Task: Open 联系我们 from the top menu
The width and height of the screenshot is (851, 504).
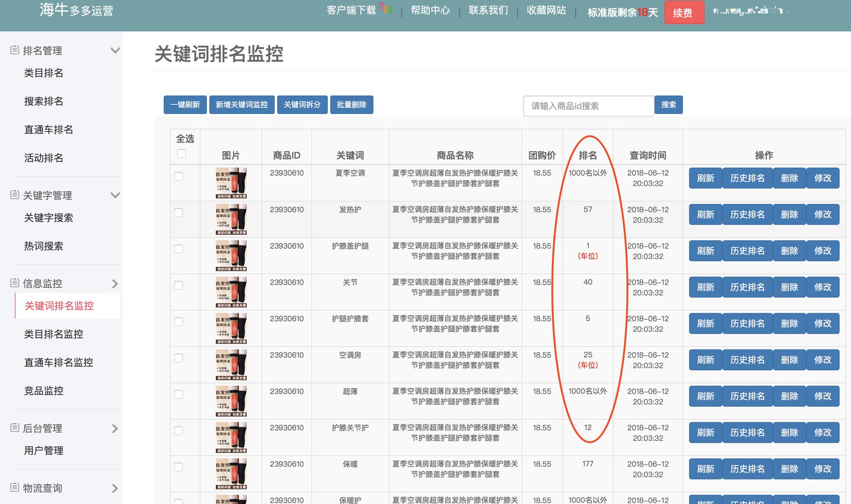Action: point(488,10)
